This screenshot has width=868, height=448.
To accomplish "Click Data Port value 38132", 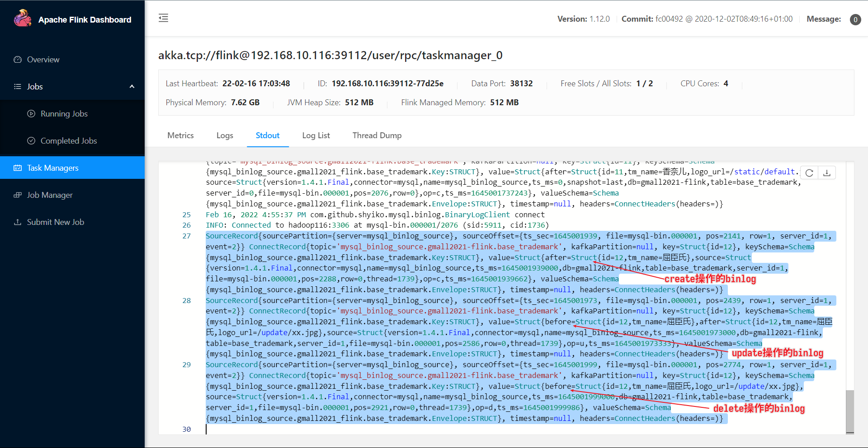I will (521, 84).
